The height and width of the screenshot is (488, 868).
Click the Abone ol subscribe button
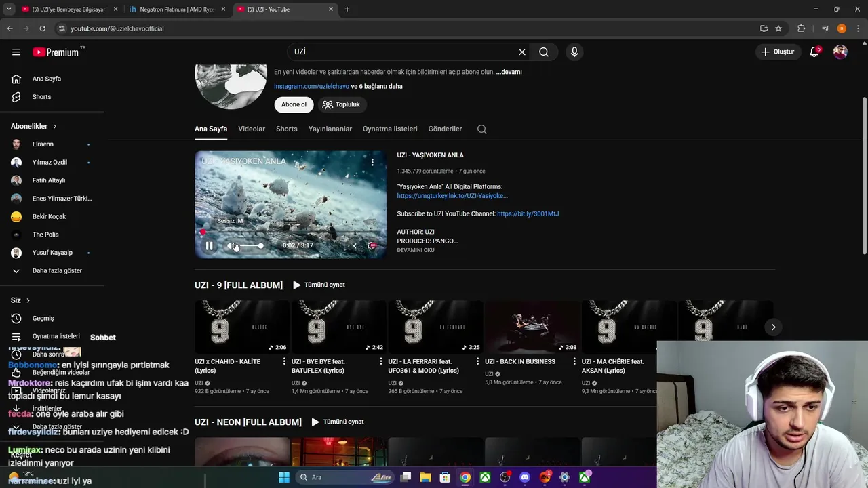click(294, 104)
